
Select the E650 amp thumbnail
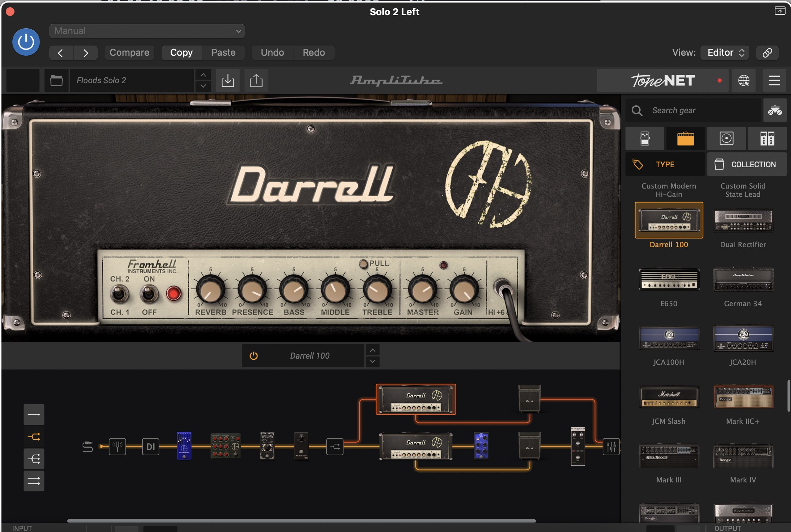[x=669, y=279]
